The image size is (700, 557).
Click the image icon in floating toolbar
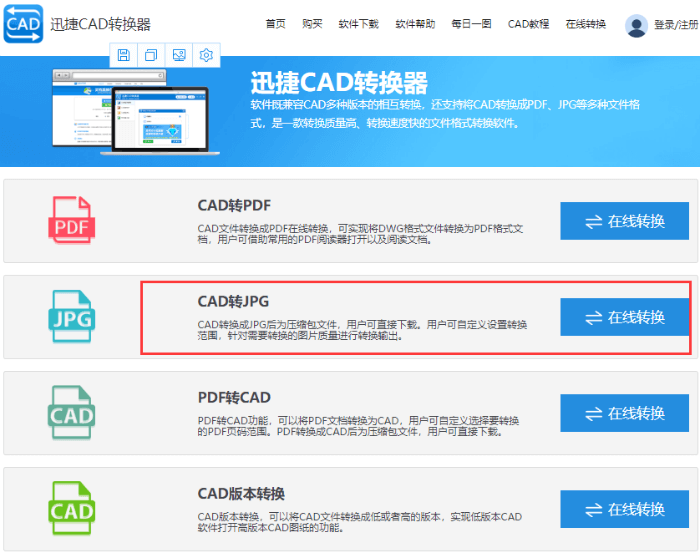point(179,55)
